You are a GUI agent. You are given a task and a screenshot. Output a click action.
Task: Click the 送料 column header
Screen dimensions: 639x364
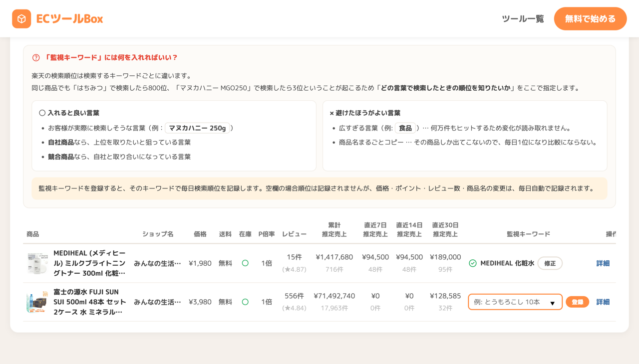225,234
